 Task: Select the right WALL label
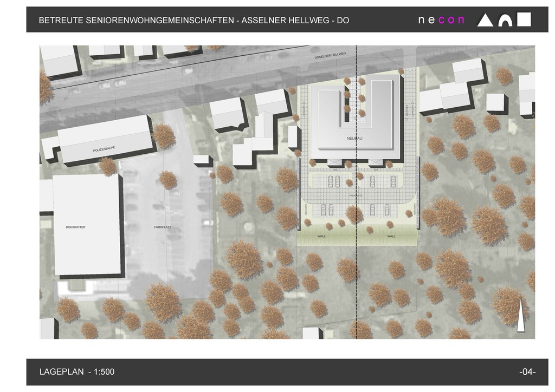(391, 237)
